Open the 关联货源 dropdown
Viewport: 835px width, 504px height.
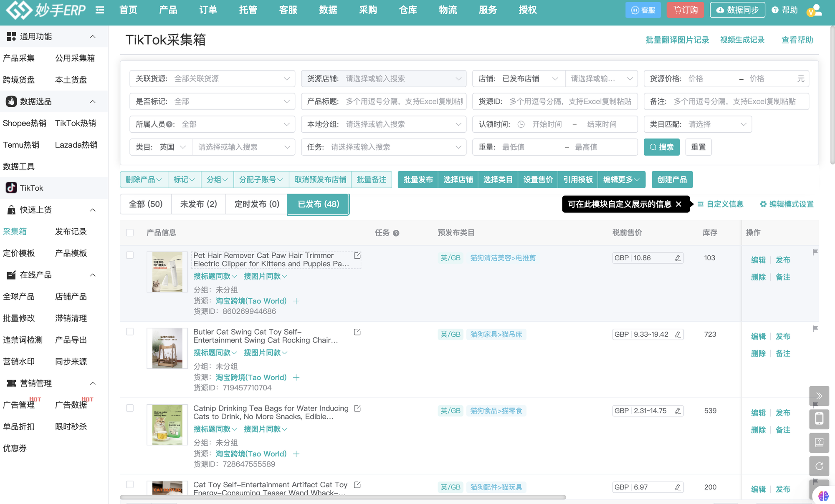click(x=212, y=78)
